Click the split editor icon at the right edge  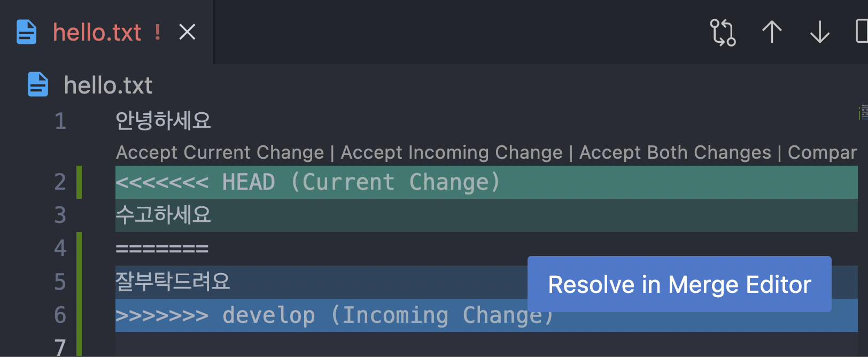pyautogui.click(x=862, y=31)
